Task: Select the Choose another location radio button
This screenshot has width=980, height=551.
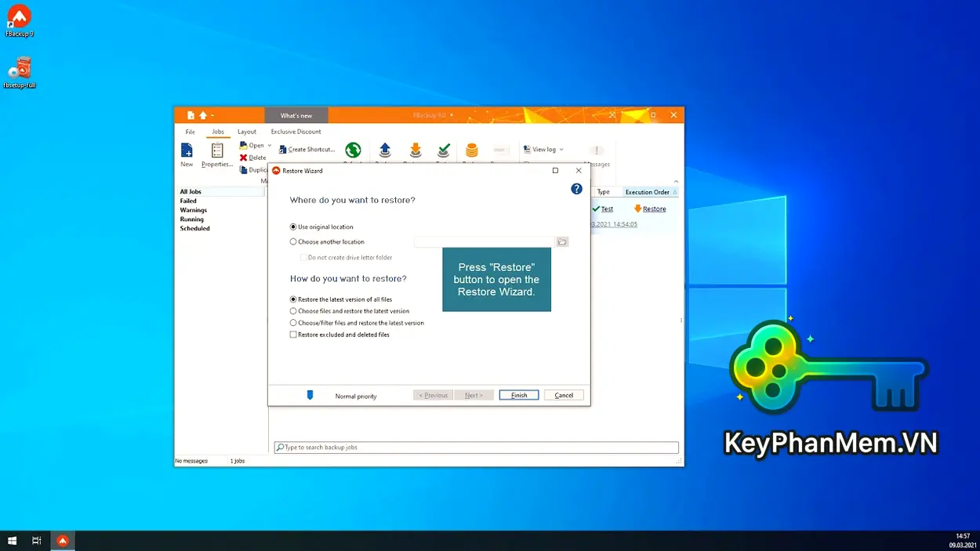Action: pyautogui.click(x=293, y=241)
